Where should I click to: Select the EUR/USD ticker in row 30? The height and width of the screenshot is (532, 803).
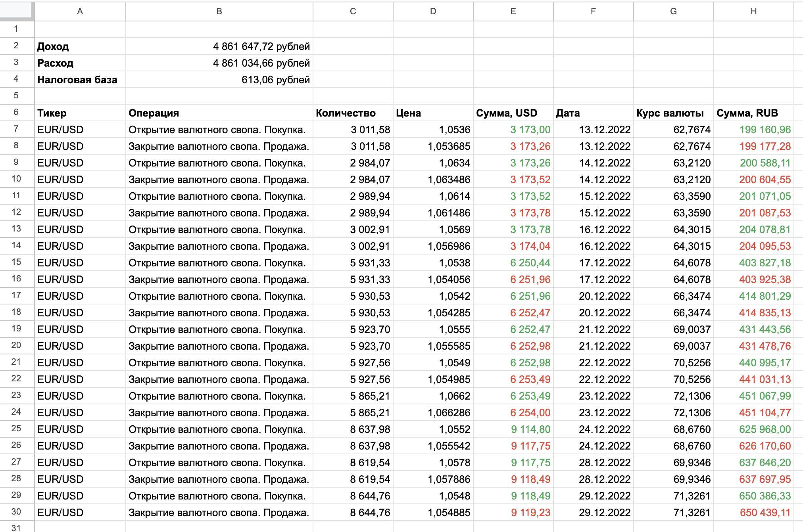pyautogui.click(x=80, y=513)
